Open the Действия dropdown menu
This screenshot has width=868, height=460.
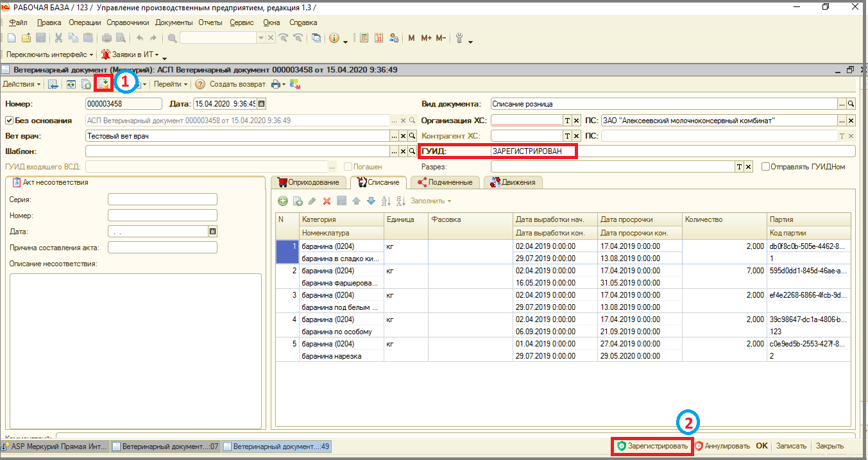click(21, 84)
